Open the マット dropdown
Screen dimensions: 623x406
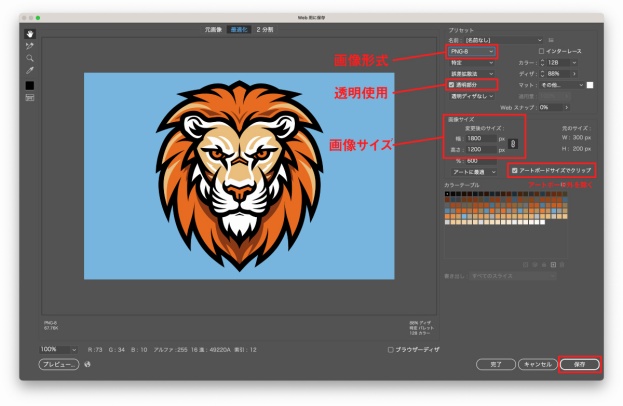point(561,85)
